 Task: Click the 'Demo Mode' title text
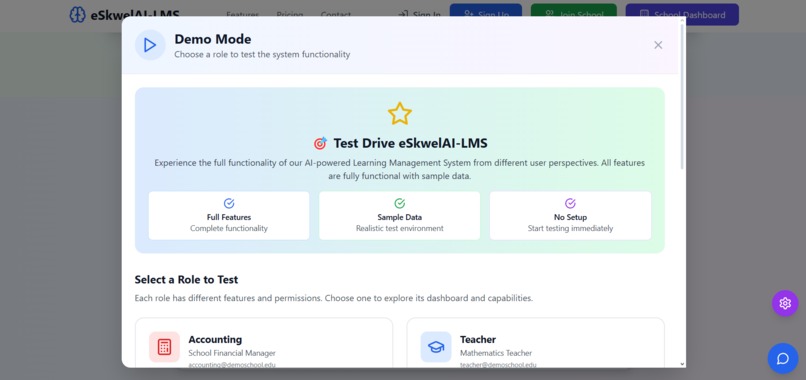pyautogui.click(x=212, y=39)
